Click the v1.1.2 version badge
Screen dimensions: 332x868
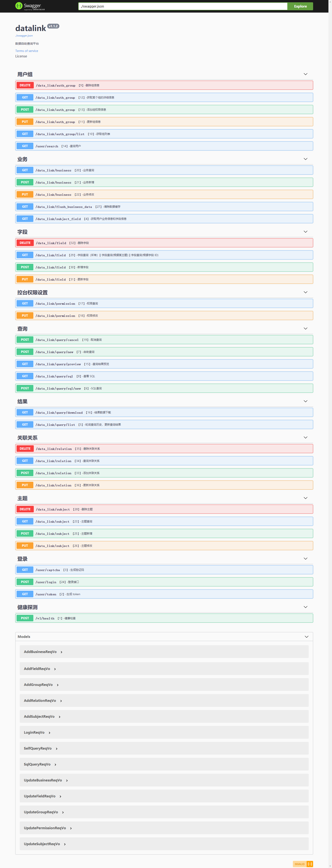53,26
